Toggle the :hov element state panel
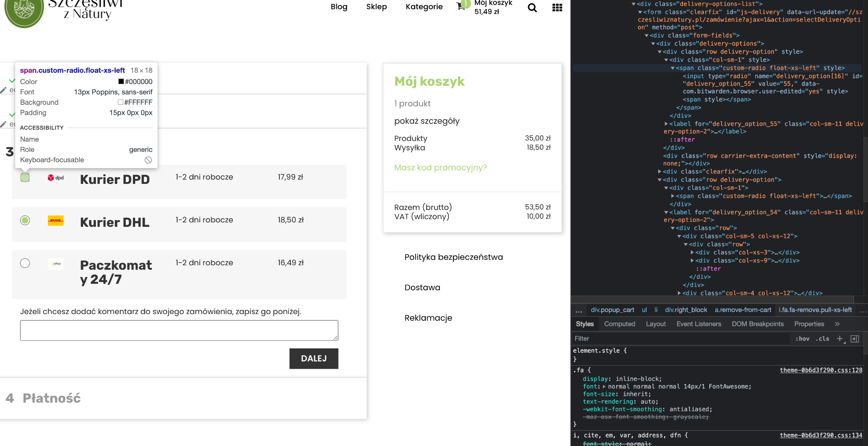This screenshot has width=868, height=446. point(803,338)
